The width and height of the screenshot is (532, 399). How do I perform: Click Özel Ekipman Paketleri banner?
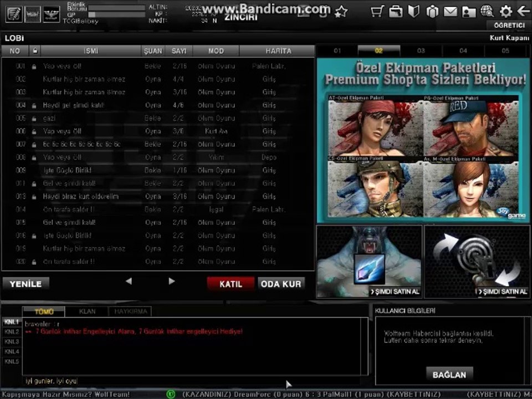click(423, 140)
